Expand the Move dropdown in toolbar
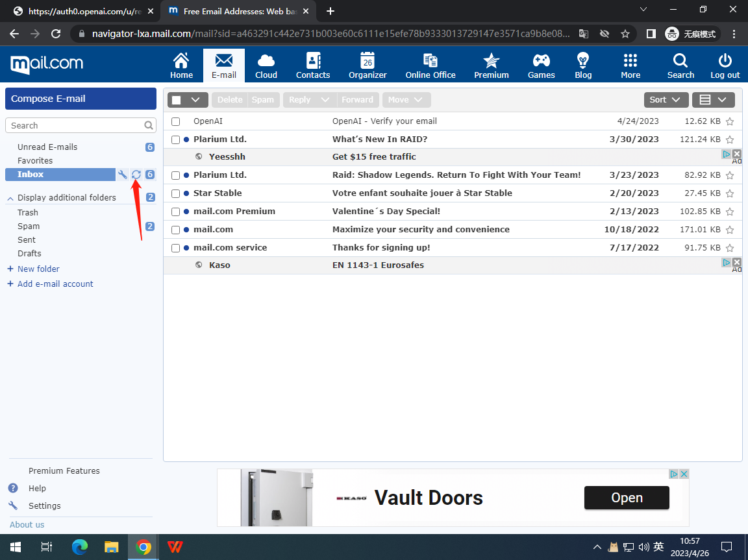The height and width of the screenshot is (560, 748). [x=406, y=100]
